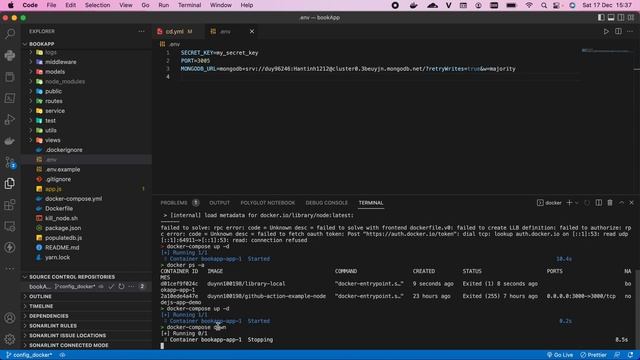The height and width of the screenshot is (360, 640).
Task: Open the Extensions view
Action: [x=10, y=205]
